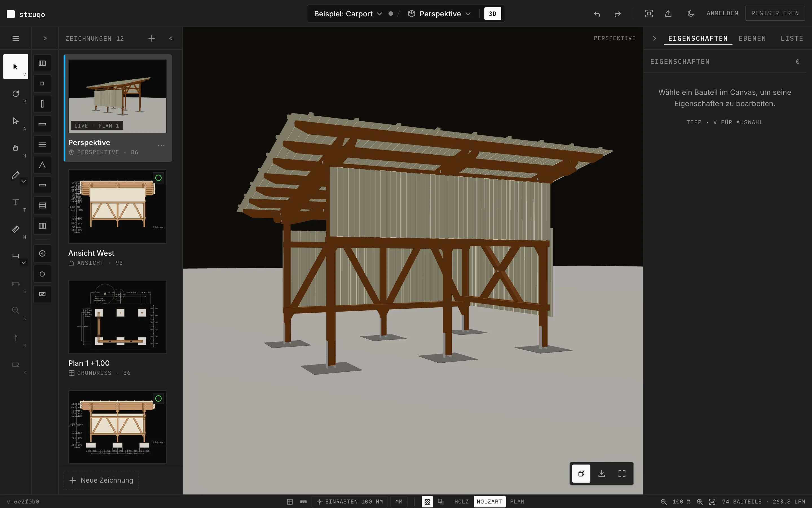Toggle the ruler display in status bar

(x=303, y=502)
